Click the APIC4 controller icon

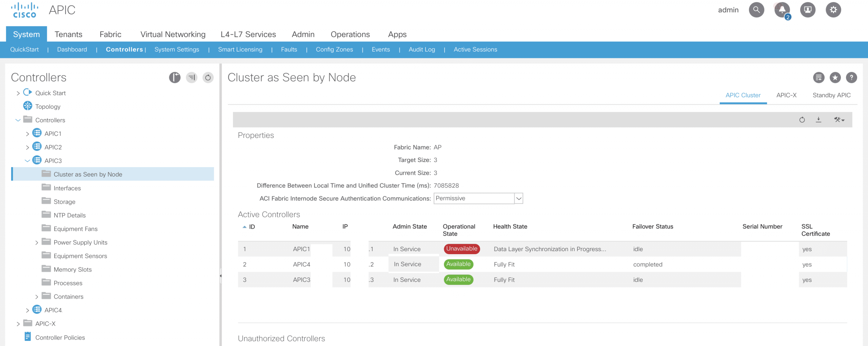point(37,310)
